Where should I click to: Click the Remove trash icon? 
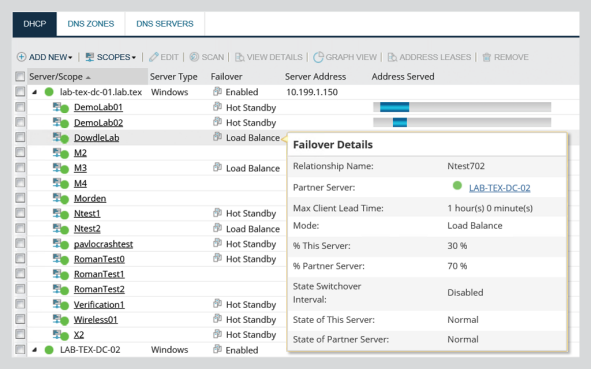point(487,57)
